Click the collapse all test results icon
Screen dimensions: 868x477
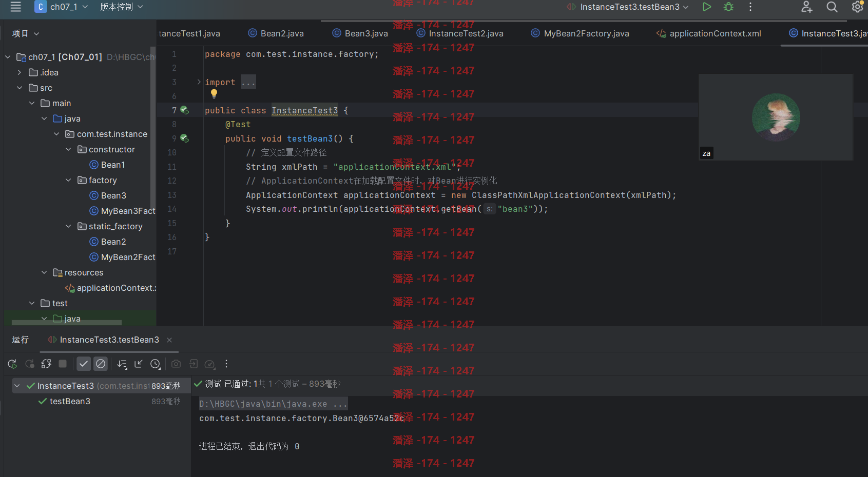139,364
